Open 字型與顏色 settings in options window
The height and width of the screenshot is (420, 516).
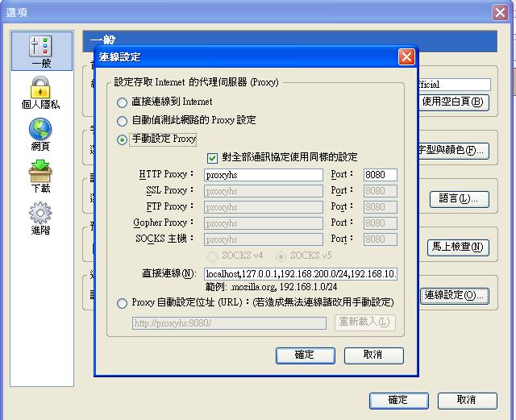click(x=453, y=151)
